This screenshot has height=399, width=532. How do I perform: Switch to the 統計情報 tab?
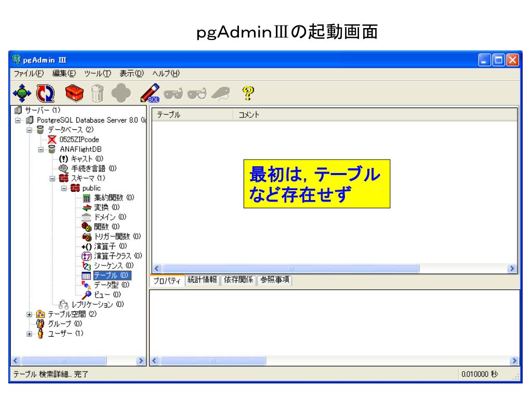202,280
